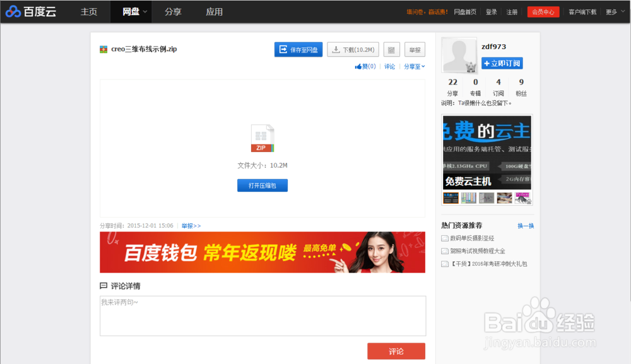
Task: Click the 下载(10.2M) download button
Action: (353, 49)
